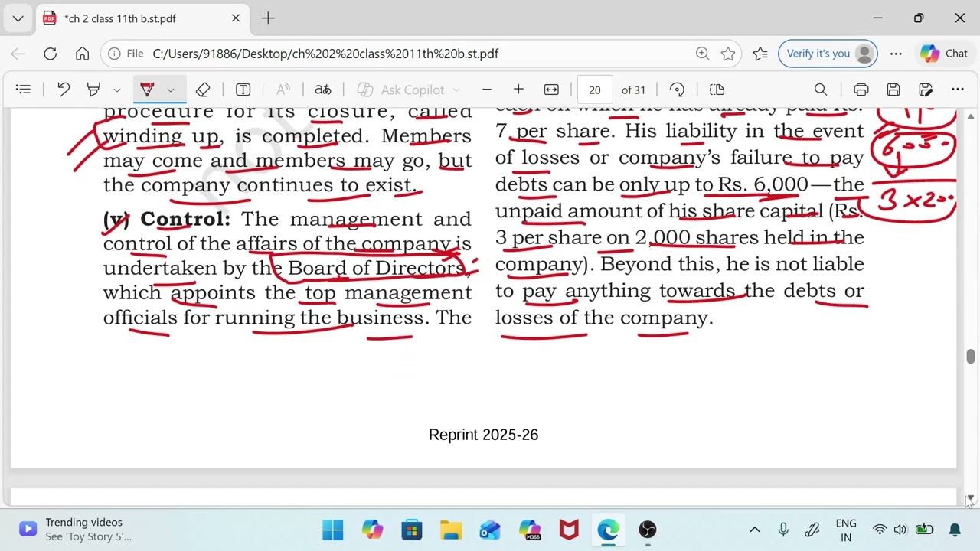
Task: Close the ch 2 class 11th b.st.pdf tab
Action: pyautogui.click(x=236, y=18)
